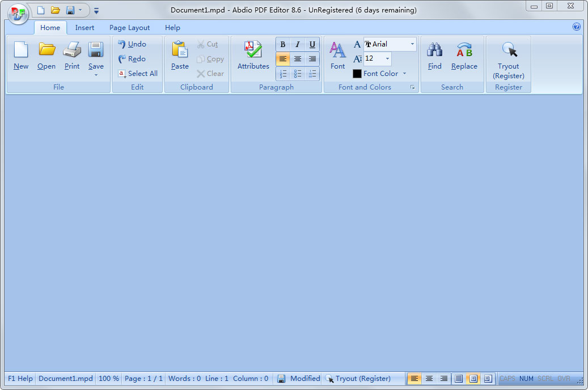
Task: Click the 100 % zoom status indicator
Action: pos(109,379)
